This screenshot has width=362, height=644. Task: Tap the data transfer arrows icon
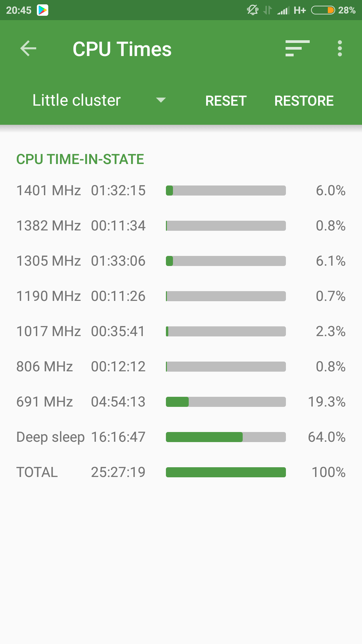267,10
